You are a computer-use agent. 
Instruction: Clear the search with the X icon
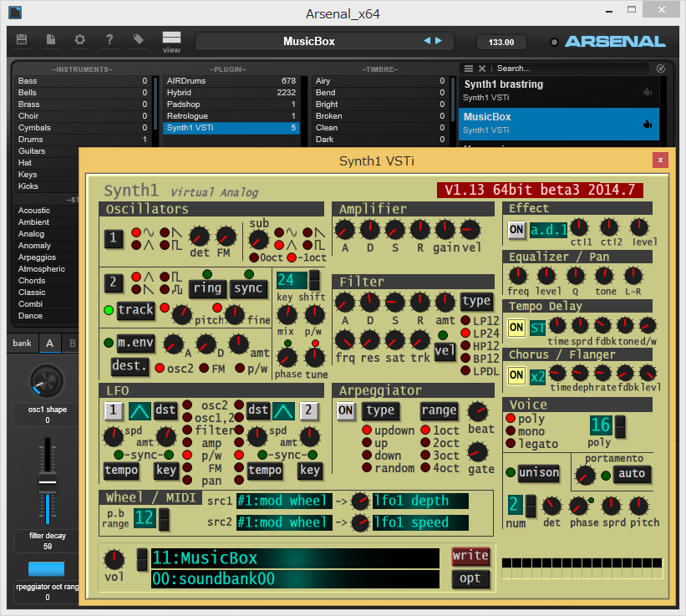481,69
